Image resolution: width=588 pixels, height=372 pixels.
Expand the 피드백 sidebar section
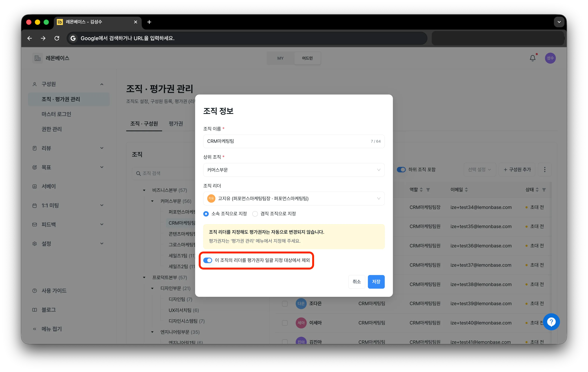(x=102, y=225)
